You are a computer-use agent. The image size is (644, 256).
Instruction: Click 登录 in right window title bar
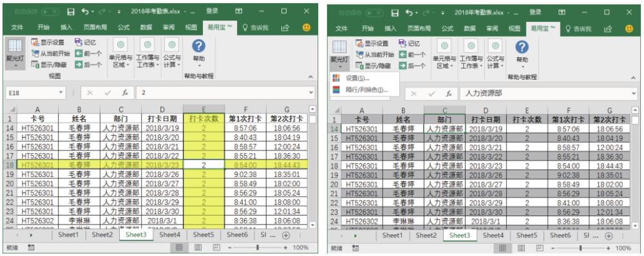(535, 12)
